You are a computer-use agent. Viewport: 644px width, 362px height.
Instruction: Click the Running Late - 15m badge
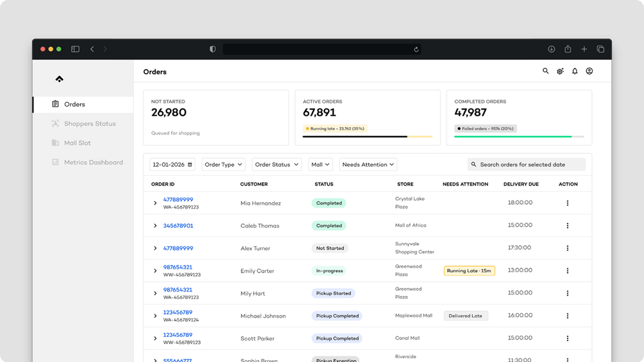click(469, 271)
